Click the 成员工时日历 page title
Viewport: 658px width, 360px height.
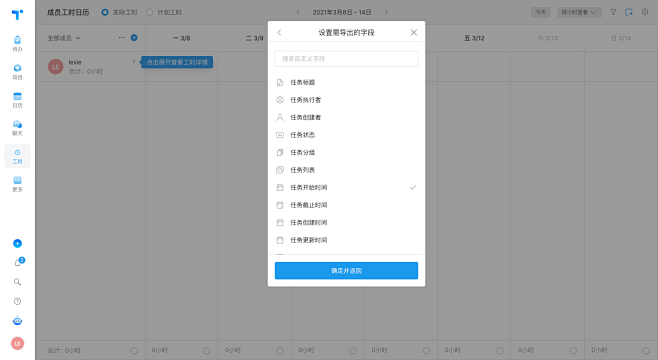(x=68, y=12)
